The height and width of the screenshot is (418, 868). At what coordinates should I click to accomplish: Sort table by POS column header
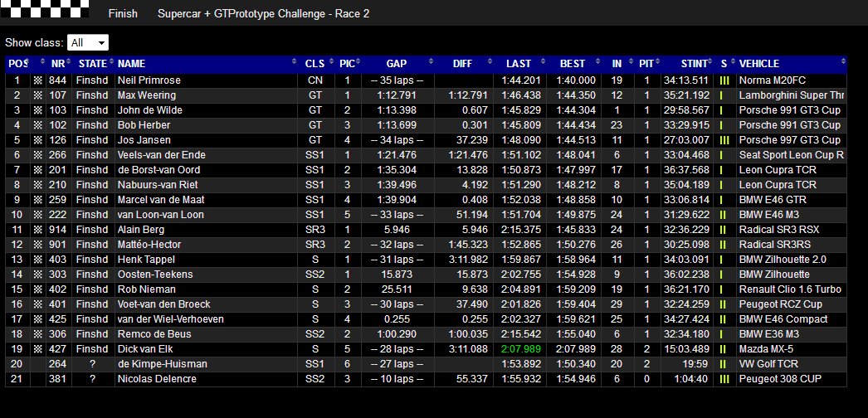coord(17,64)
